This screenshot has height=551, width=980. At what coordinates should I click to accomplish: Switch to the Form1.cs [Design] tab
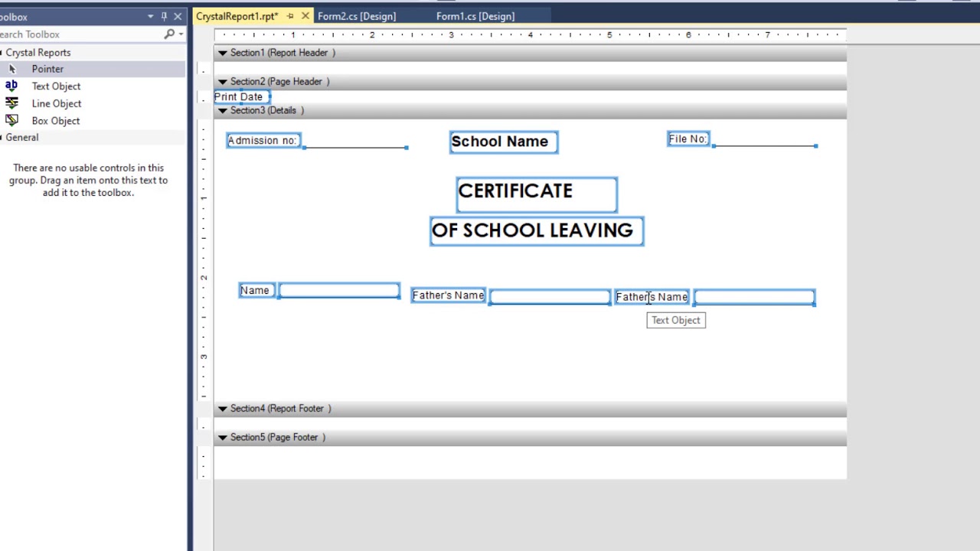(x=475, y=16)
